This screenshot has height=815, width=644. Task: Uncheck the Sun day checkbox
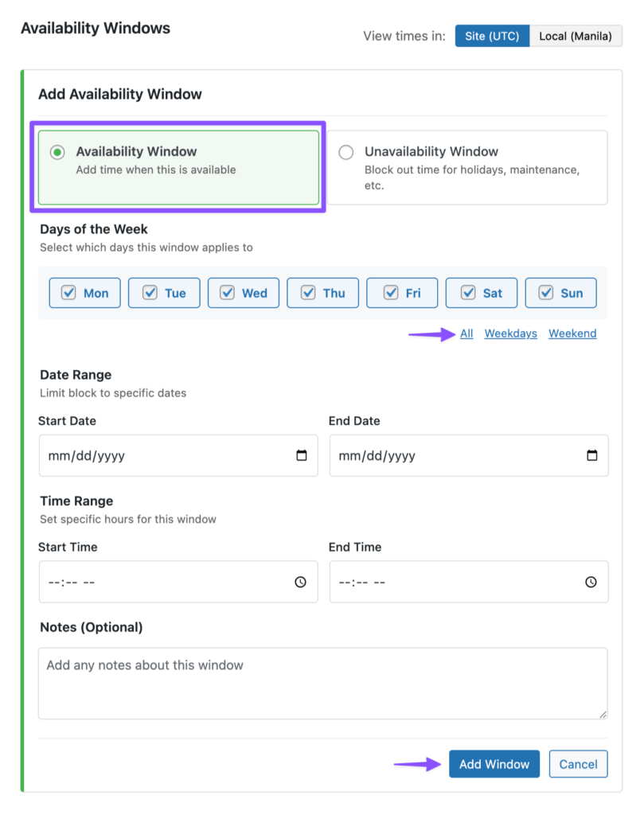[x=547, y=292]
